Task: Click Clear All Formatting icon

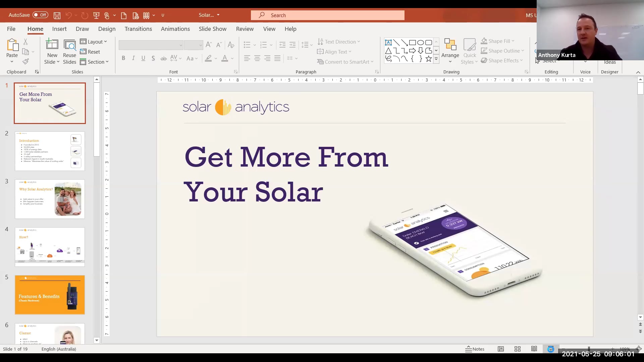Action: point(231,45)
